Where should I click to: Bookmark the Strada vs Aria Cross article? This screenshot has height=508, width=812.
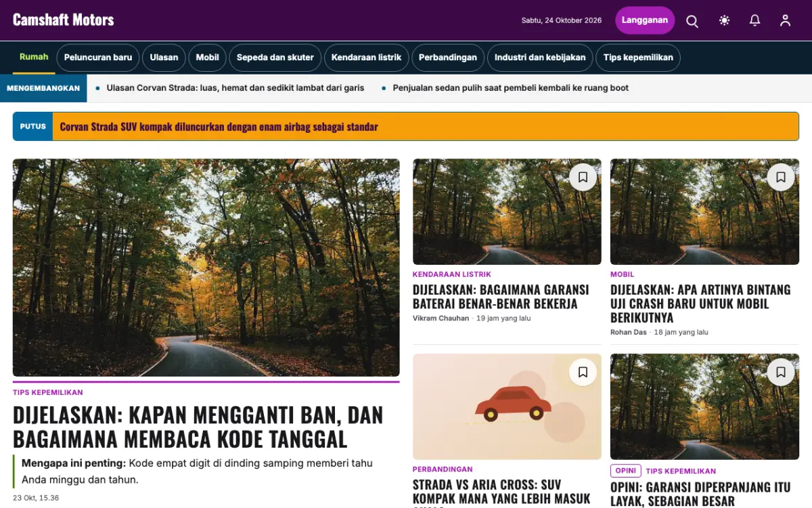[x=583, y=372]
